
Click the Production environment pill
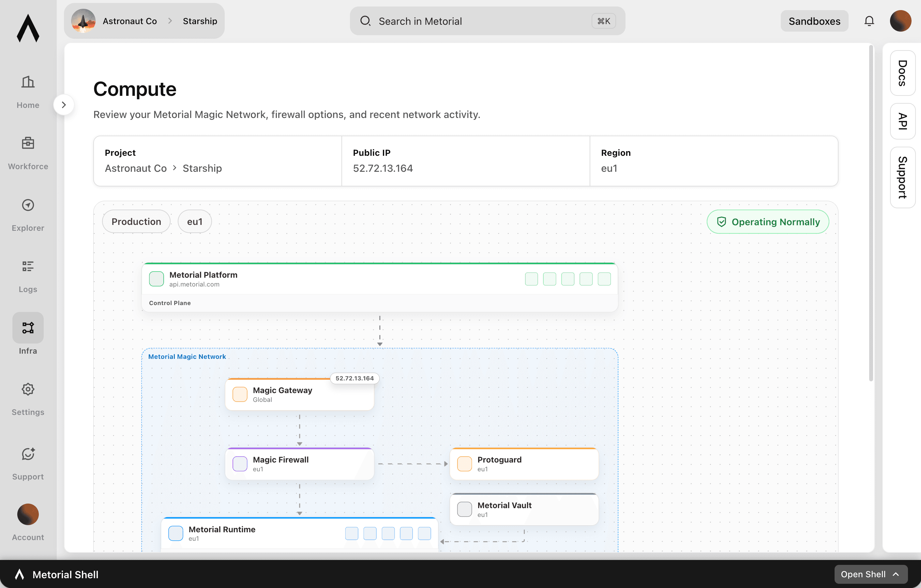point(136,221)
